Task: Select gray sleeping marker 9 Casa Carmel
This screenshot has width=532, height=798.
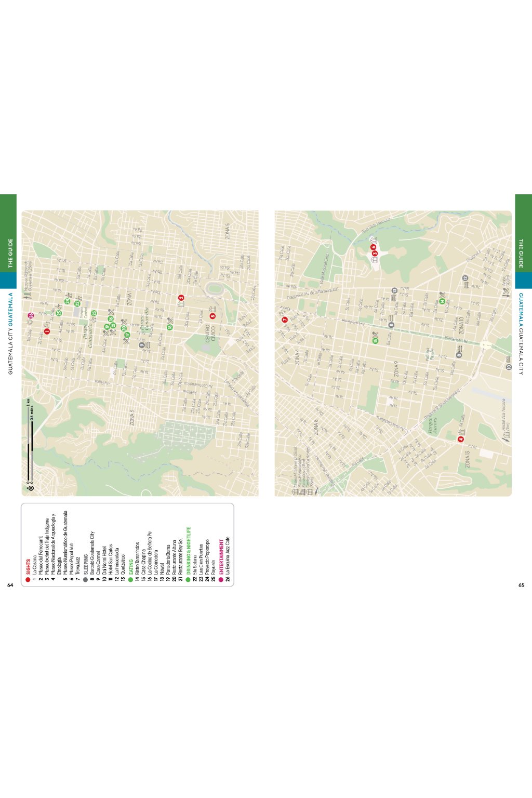Action: 141,345
